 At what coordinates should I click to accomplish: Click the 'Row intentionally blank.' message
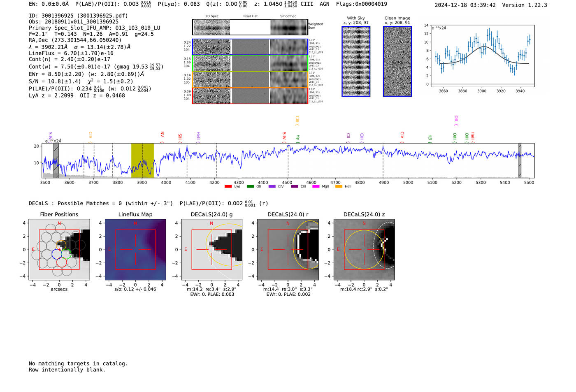click(x=67, y=370)
